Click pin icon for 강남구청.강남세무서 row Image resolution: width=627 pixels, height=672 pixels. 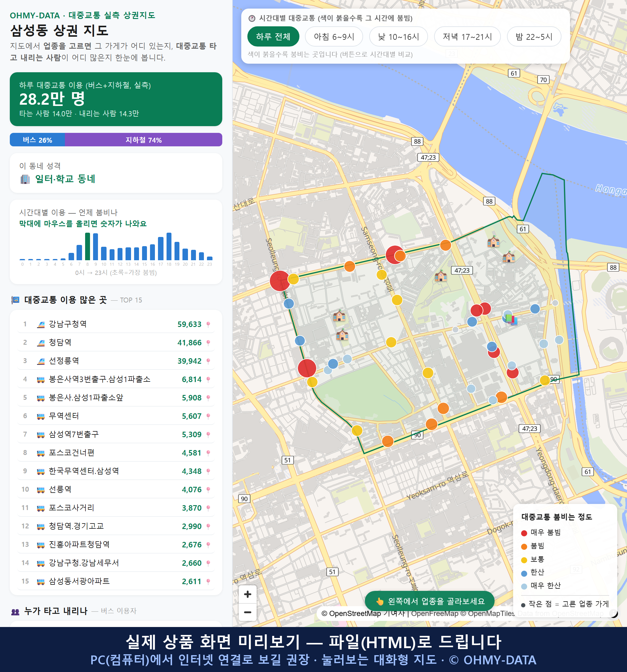208,563
